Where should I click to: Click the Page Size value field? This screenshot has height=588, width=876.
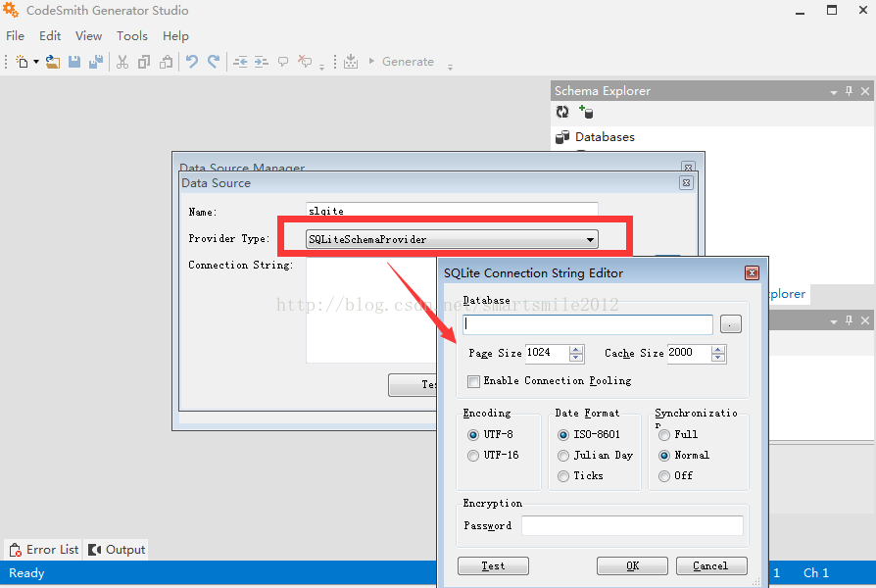coord(547,353)
